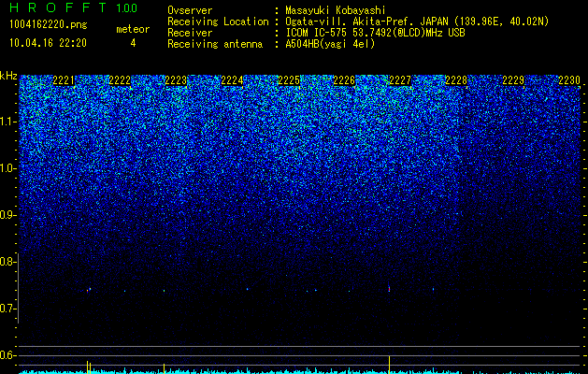Select the green echo dot near 2223
588x374 pixels.
coord(164,291)
